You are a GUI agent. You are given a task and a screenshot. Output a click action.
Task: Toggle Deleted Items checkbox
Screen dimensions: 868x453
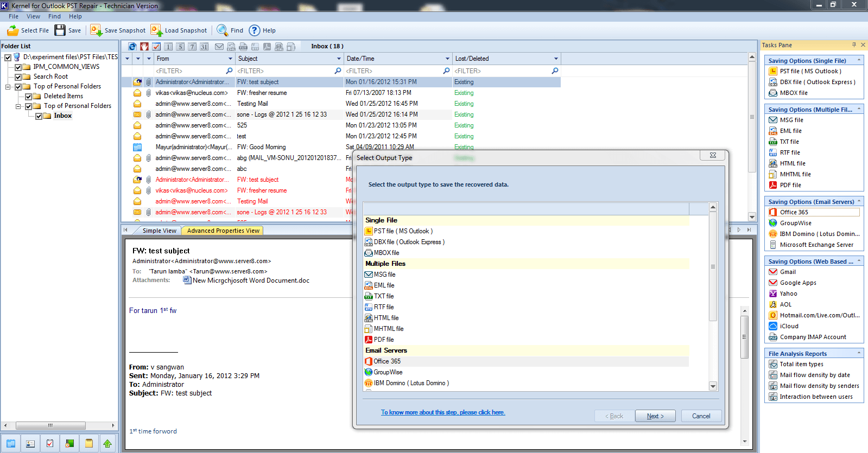tap(29, 97)
